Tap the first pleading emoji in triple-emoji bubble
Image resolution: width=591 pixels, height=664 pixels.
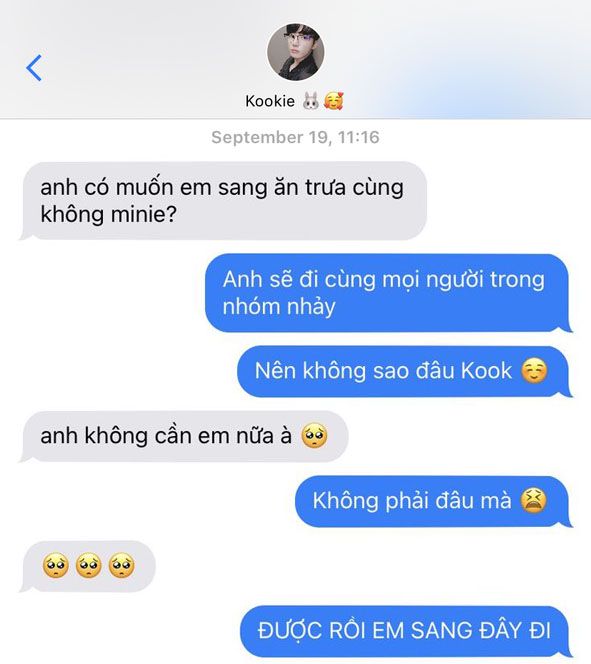(56, 565)
